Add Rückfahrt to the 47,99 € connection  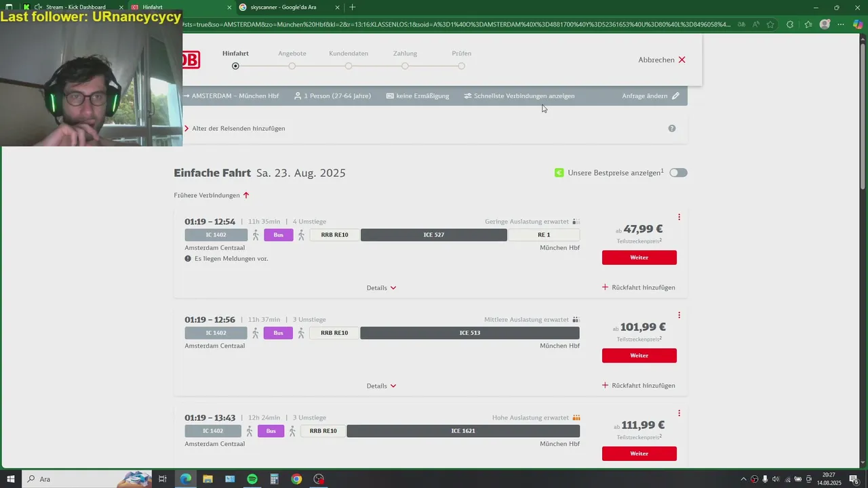639,287
